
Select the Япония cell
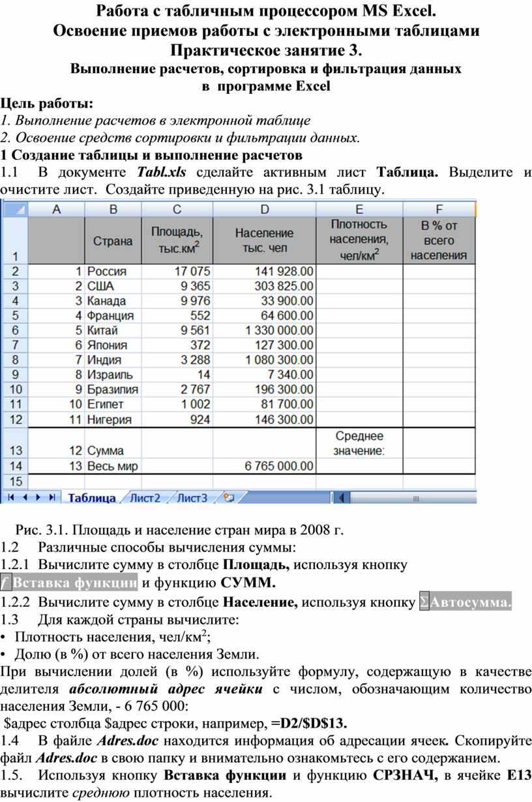coord(113,345)
